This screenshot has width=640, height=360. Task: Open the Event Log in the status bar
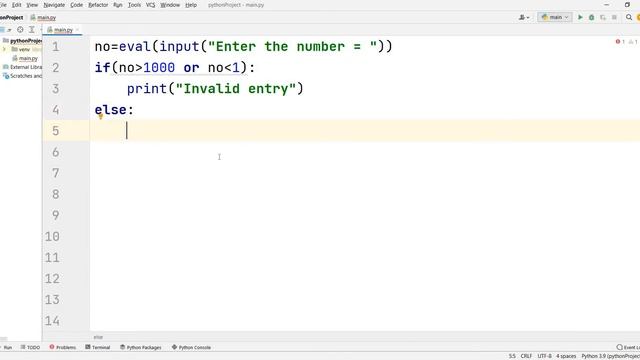click(x=628, y=347)
